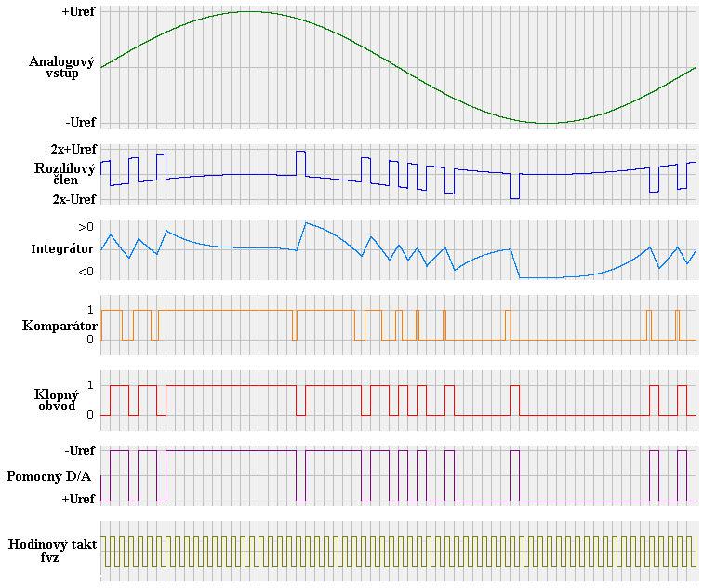
Task: Click the "Komparátor" signal label
Action: (60, 326)
